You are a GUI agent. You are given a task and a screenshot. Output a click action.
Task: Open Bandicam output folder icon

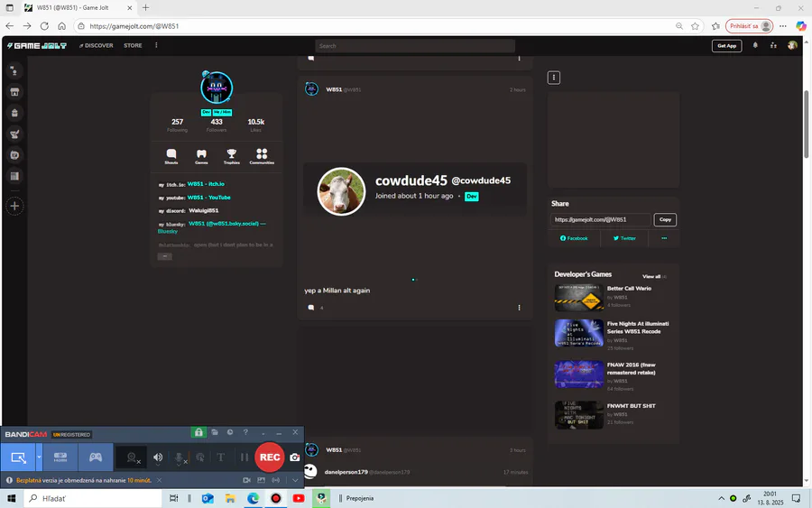215,432
